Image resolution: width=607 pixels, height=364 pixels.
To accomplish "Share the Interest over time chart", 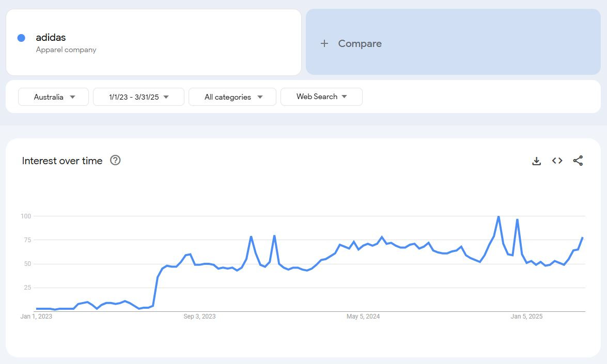I will pos(578,161).
